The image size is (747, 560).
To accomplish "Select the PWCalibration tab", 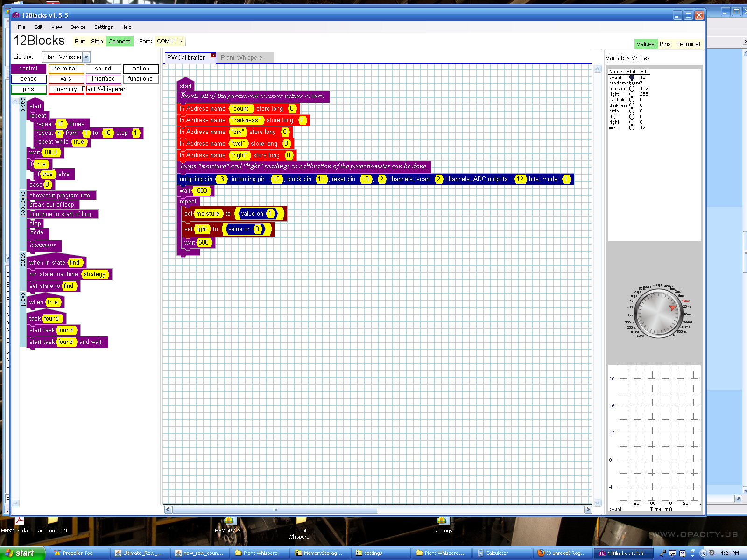I will tap(187, 57).
